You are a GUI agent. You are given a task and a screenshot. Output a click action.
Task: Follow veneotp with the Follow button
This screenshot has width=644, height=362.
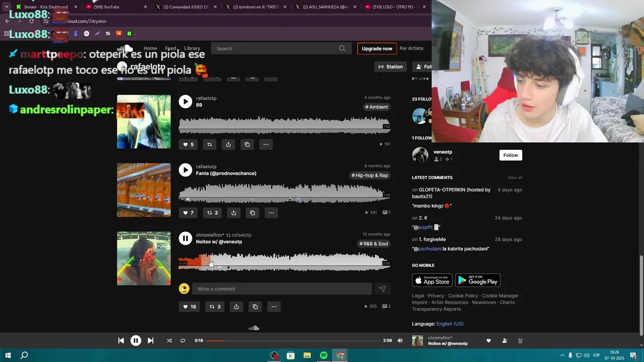coord(511,155)
